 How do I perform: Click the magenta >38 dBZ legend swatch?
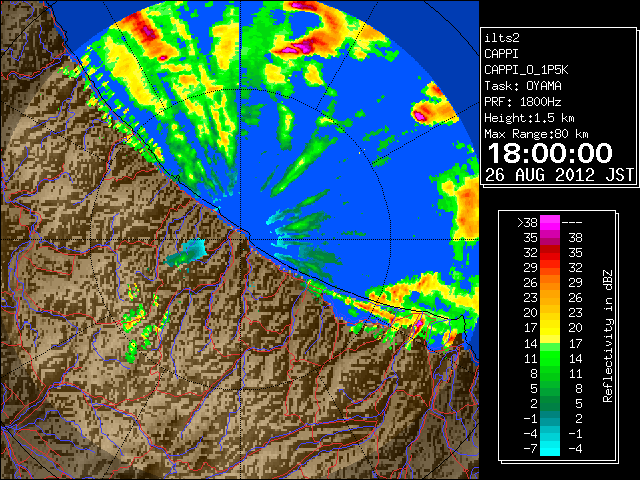pyautogui.click(x=550, y=222)
